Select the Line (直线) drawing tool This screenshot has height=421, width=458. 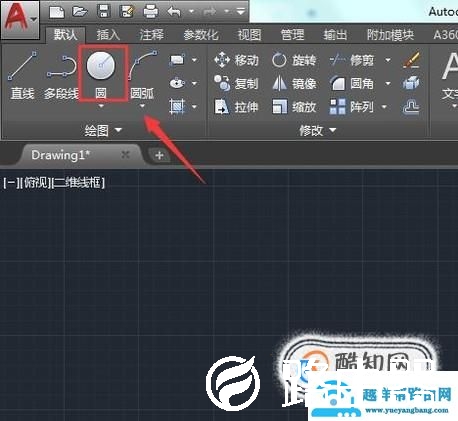[x=22, y=75]
